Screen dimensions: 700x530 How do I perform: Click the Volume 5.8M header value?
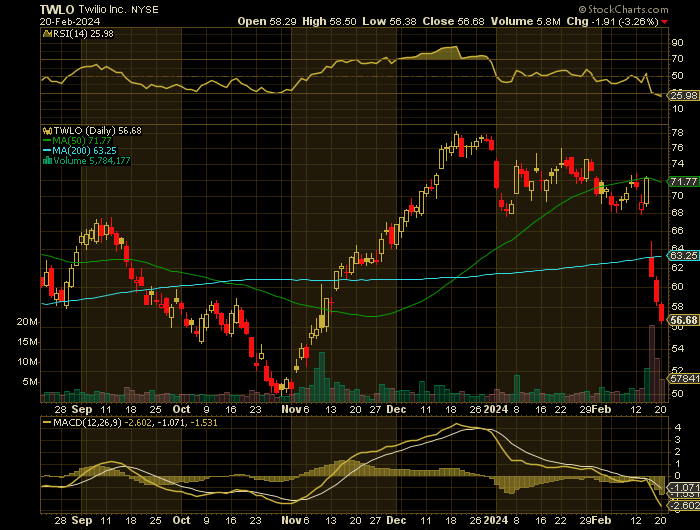(525, 21)
